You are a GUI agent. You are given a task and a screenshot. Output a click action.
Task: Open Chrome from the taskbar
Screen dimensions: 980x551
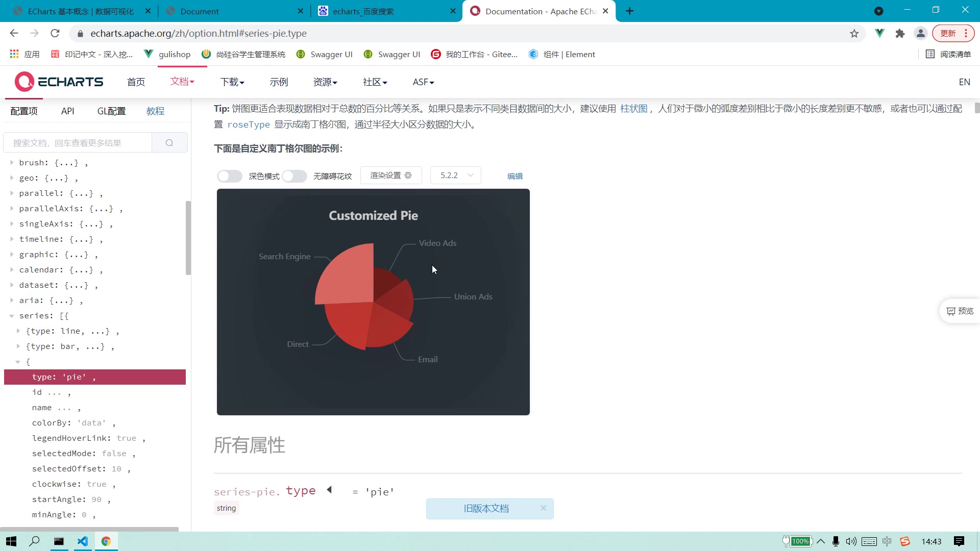106,541
